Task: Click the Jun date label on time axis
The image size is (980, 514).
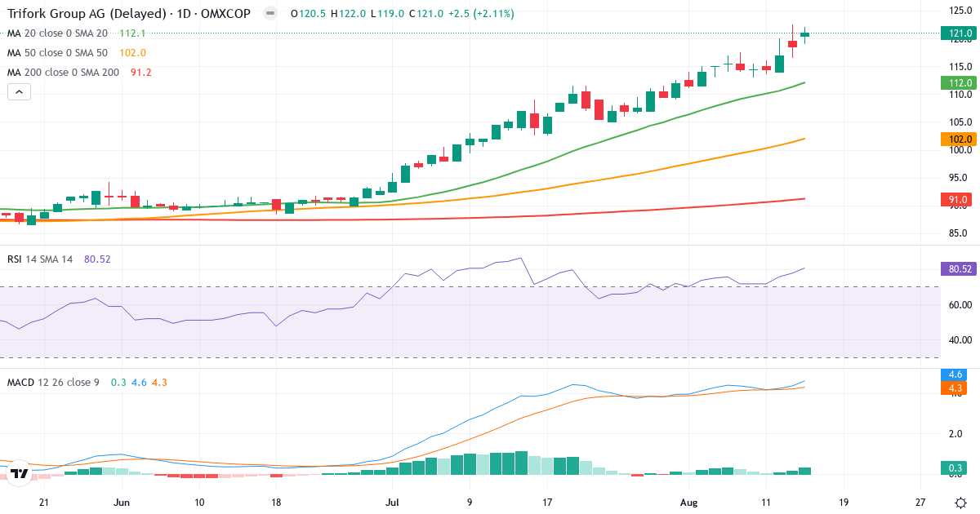Action: [x=122, y=503]
